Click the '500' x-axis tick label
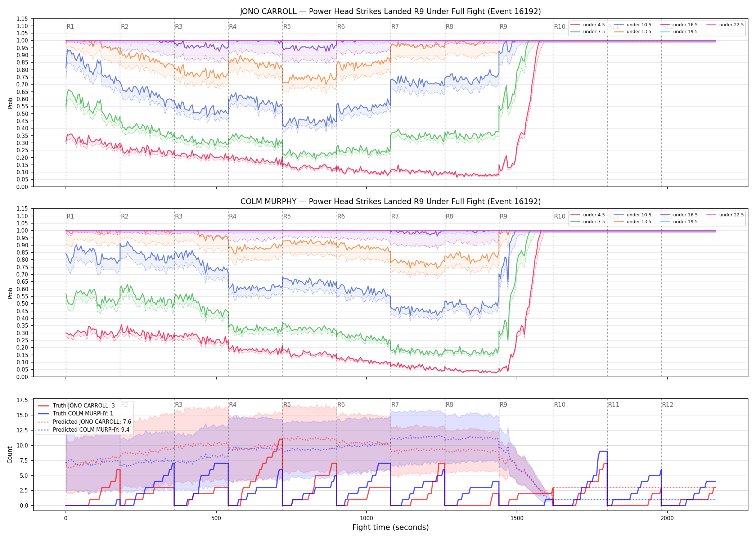 (x=216, y=518)
